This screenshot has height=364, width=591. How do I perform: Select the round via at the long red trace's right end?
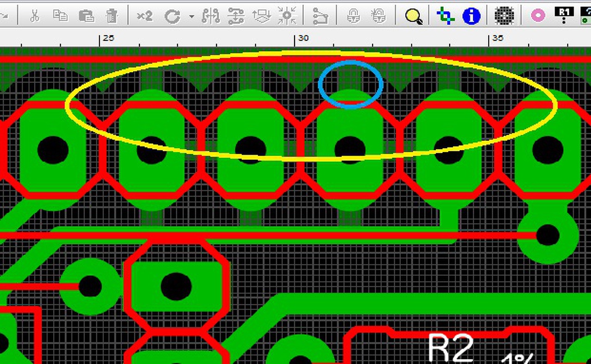(548, 235)
